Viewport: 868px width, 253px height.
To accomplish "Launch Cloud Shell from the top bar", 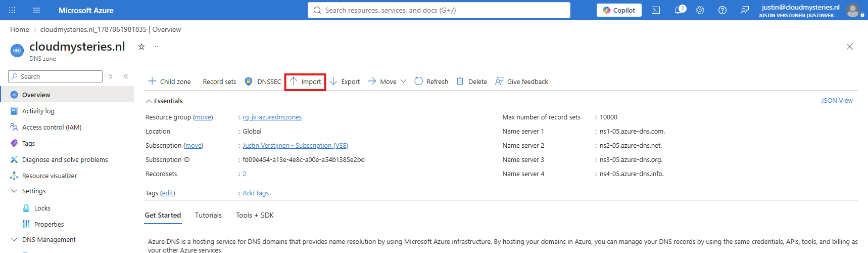I will tap(656, 10).
